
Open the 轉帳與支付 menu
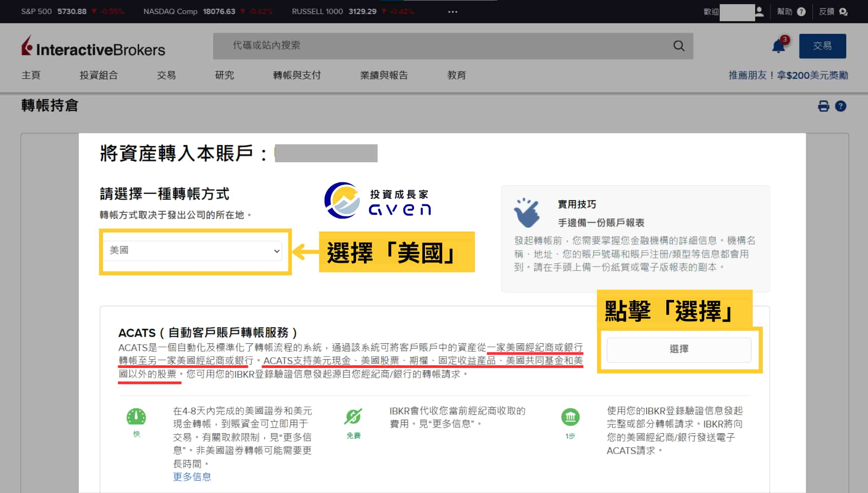pyautogui.click(x=297, y=75)
